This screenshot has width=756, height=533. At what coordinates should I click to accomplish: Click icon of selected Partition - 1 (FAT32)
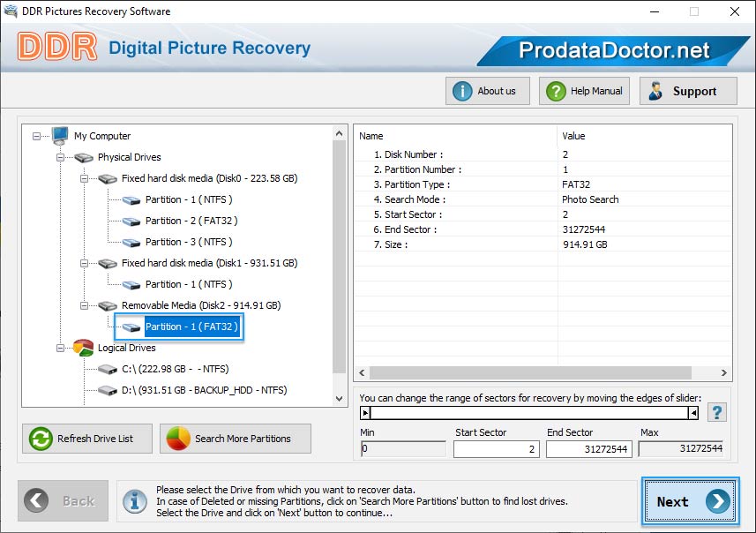point(131,327)
